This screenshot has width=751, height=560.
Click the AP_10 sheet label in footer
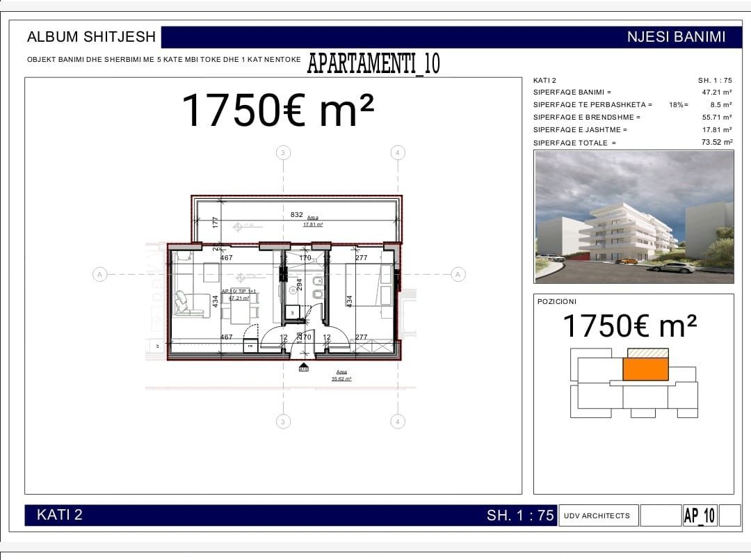[700, 515]
